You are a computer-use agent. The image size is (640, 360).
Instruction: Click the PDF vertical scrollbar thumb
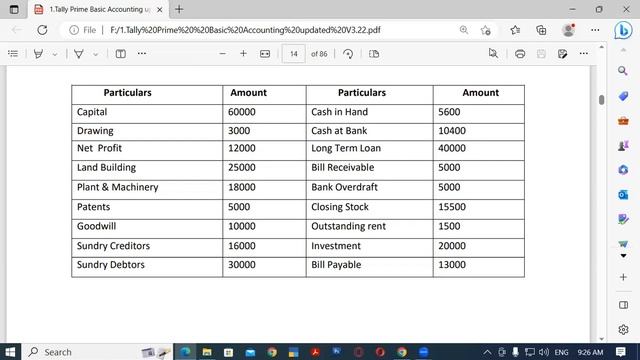pos(601,100)
